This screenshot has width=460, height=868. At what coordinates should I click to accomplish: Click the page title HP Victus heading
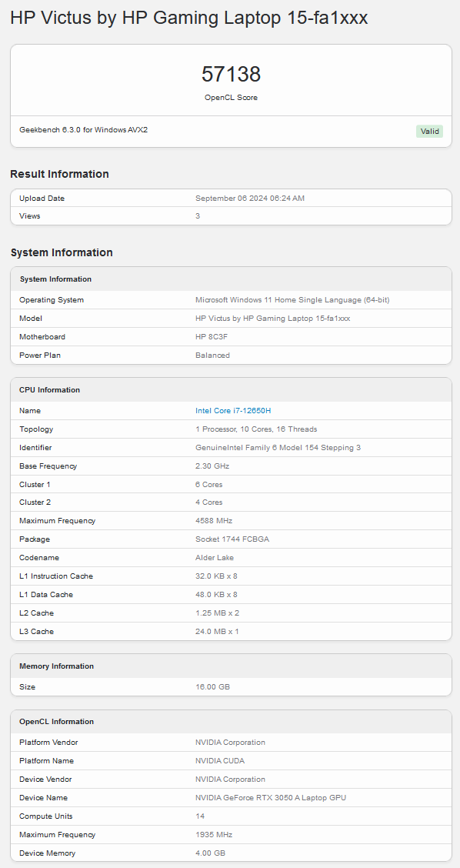click(x=188, y=18)
